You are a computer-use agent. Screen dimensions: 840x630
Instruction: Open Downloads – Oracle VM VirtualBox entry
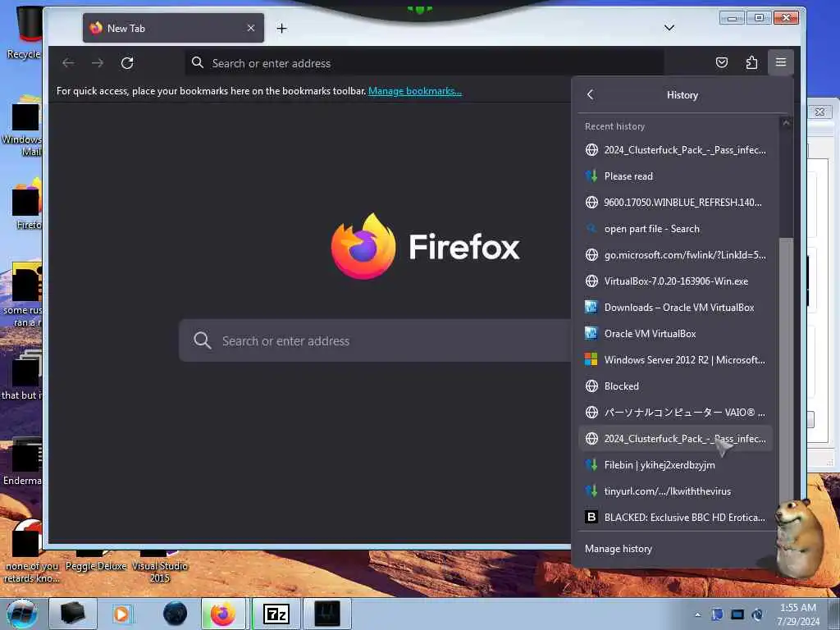pos(675,308)
